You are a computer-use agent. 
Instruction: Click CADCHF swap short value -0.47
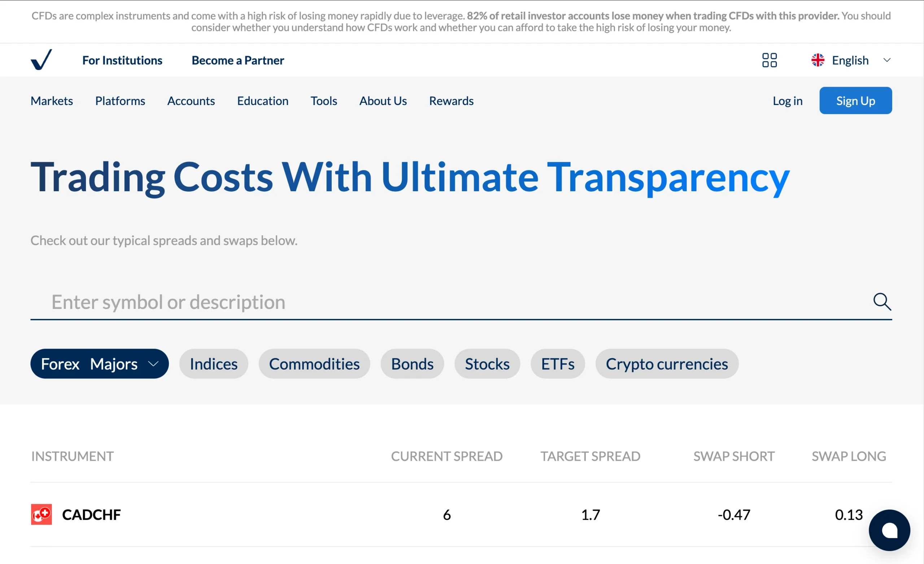[734, 515]
